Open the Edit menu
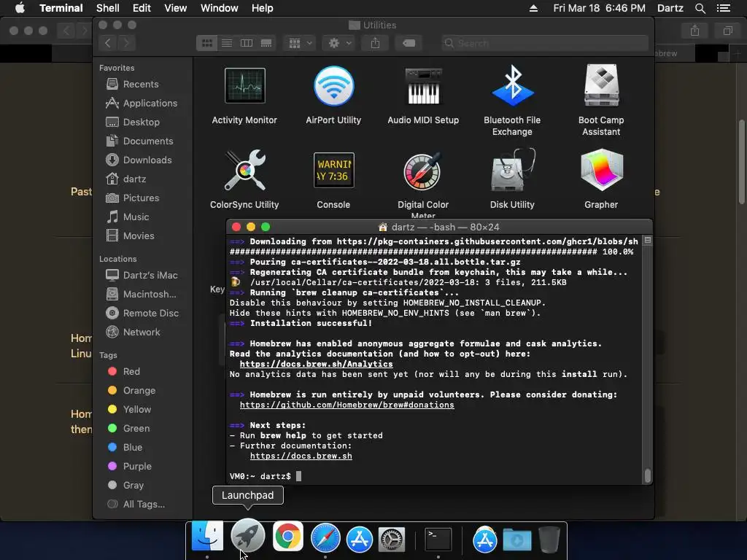 tap(142, 8)
